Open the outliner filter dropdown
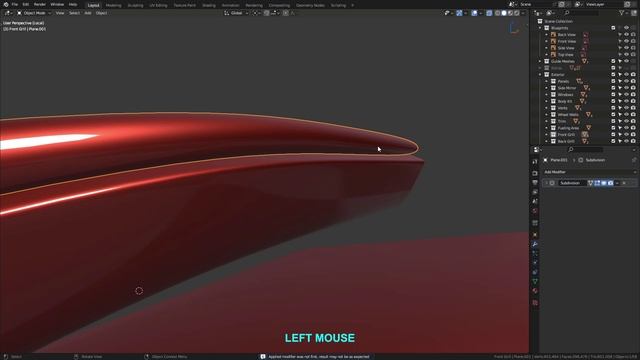The width and height of the screenshot is (640, 360). [623, 13]
